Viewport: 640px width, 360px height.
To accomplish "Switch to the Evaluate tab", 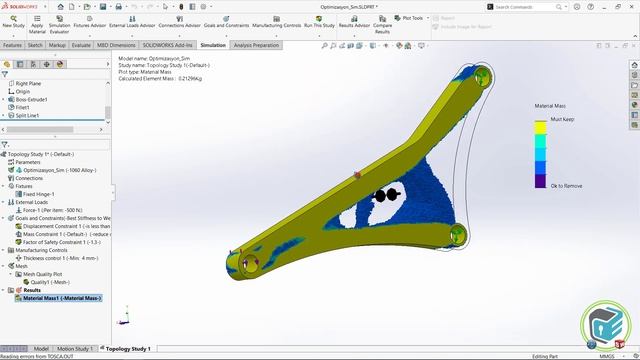I will (x=81, y=45).
